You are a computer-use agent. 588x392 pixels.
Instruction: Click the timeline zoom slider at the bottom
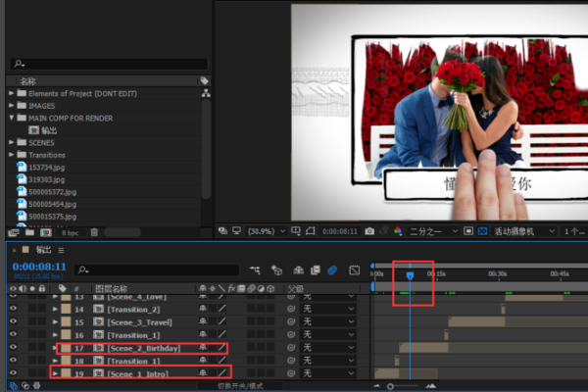[402, 386]
